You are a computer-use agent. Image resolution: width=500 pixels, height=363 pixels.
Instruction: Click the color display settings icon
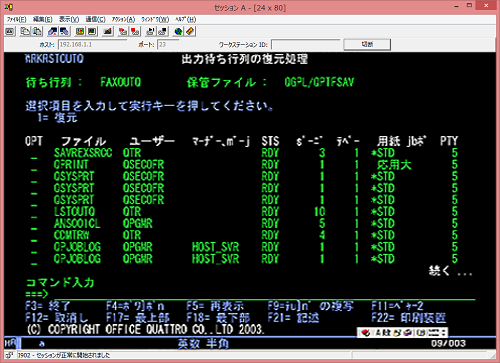(80, 31)
